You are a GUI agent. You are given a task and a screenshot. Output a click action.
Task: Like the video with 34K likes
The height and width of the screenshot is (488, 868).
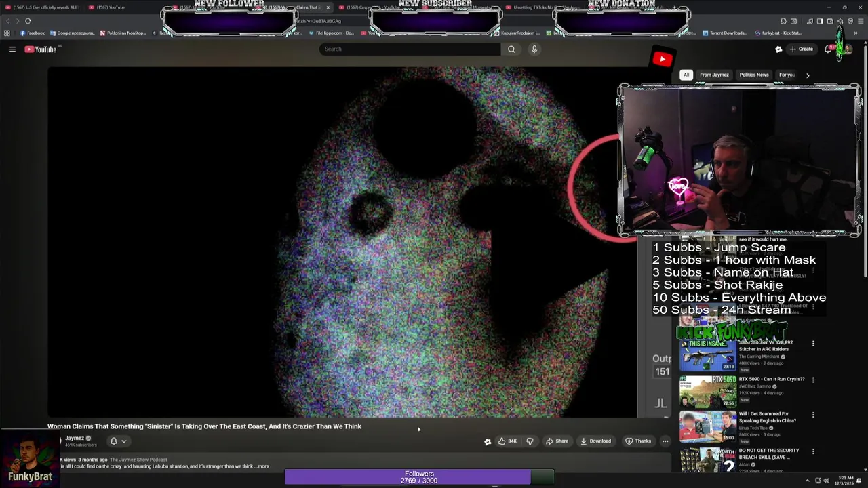coord(507,441)
